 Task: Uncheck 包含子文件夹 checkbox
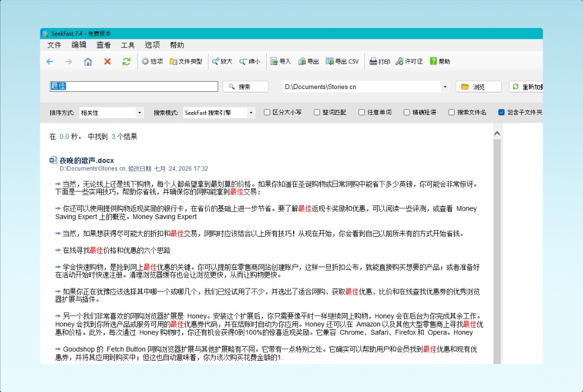click(501, 112)
